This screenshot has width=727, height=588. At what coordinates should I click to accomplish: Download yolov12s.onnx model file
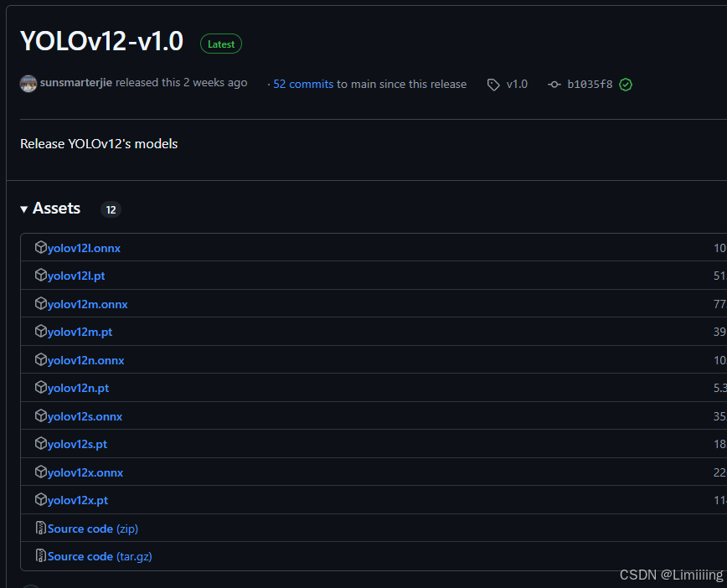(x=85, y=416)
